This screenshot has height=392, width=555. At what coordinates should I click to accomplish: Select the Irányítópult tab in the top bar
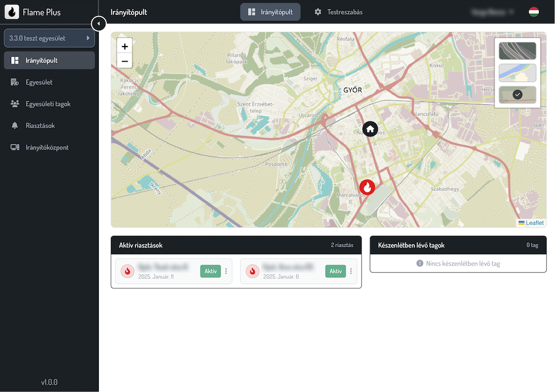click(270, 12)
